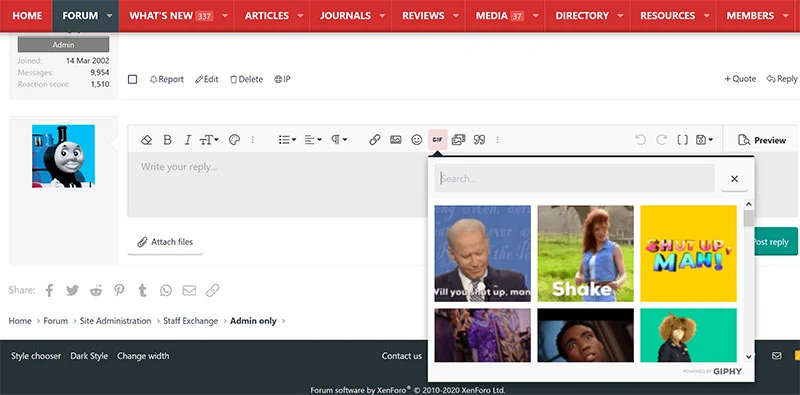Toggle bold text formatting
This screenshot has width=800, height=395.
167,140
